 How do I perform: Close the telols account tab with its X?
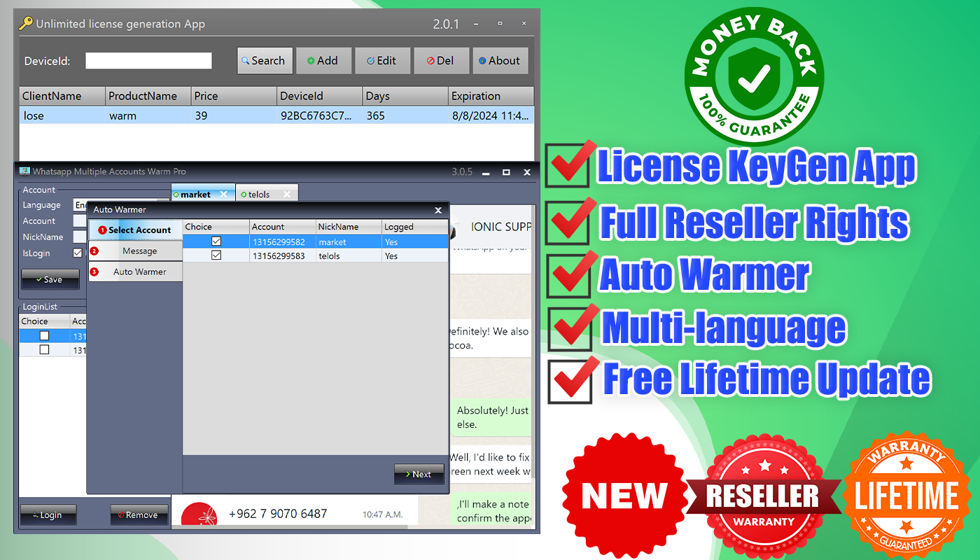(286, 195)
